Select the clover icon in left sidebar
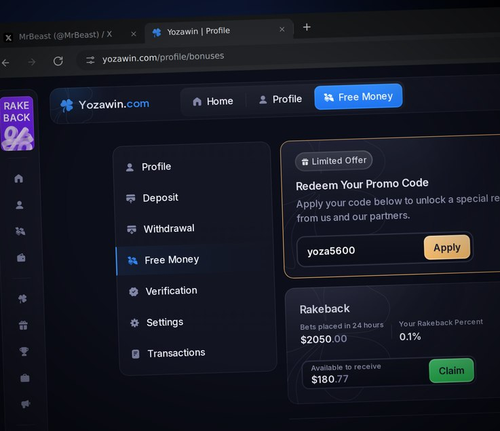Image resolution: width=500 pixels, height=431 pixels. click(x=22, y=298)
